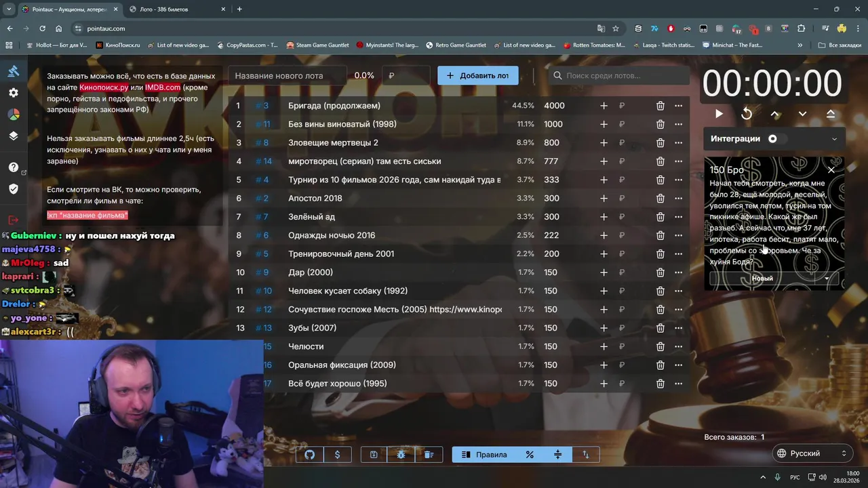Open the Кинопоиск.ру link
Image resolution: width=868 pixels, height=488 pixels.
point(104,87)
